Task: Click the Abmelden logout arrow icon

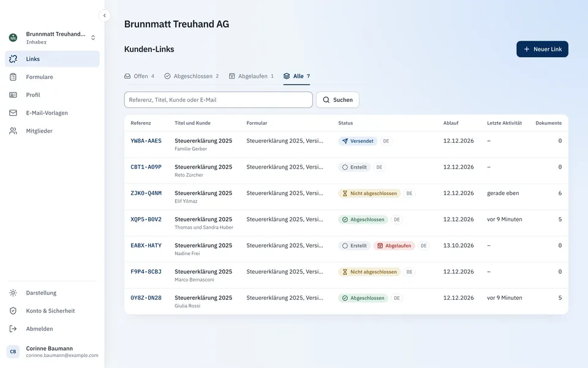Action: point(13,329)
